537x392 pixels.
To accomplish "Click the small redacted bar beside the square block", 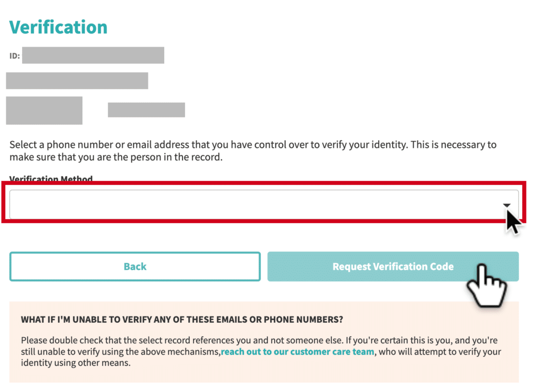I will click(147, 110).
